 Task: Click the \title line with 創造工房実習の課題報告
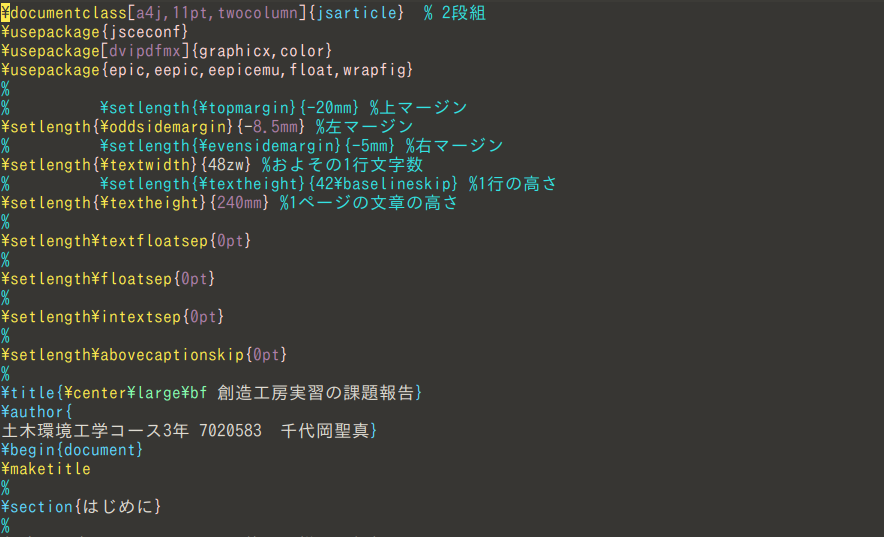point(212,393)
